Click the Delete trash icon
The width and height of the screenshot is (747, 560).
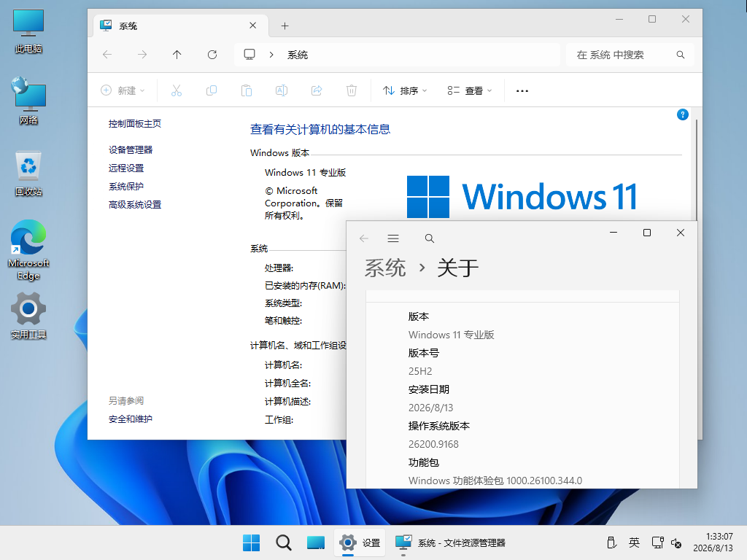352,90
